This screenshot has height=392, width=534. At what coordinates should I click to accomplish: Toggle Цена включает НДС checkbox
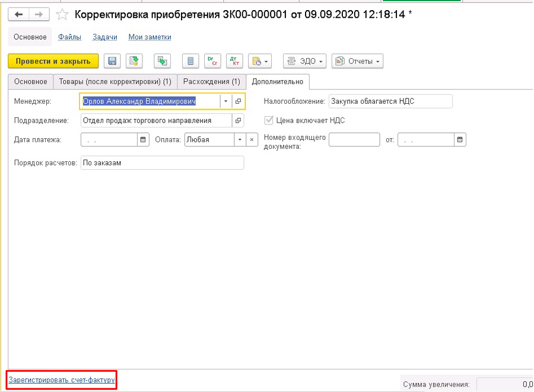(x=269, y=120)
